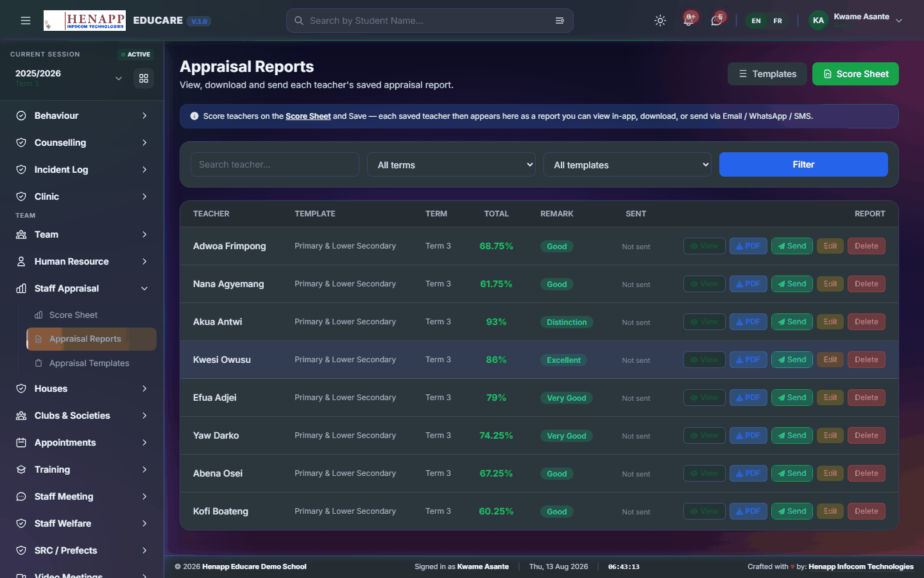Click the Human Resource person icon
Screen dimensions: 924x578
[21, 261]
